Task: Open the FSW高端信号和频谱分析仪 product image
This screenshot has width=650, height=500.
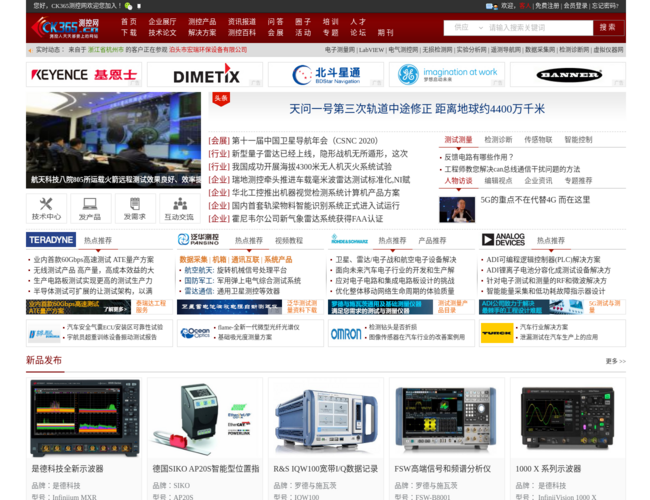Action: [447, 418]
